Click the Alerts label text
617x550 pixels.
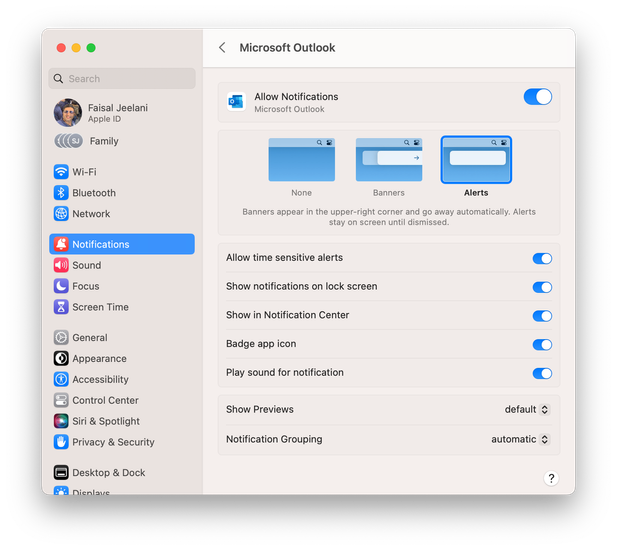476,193
